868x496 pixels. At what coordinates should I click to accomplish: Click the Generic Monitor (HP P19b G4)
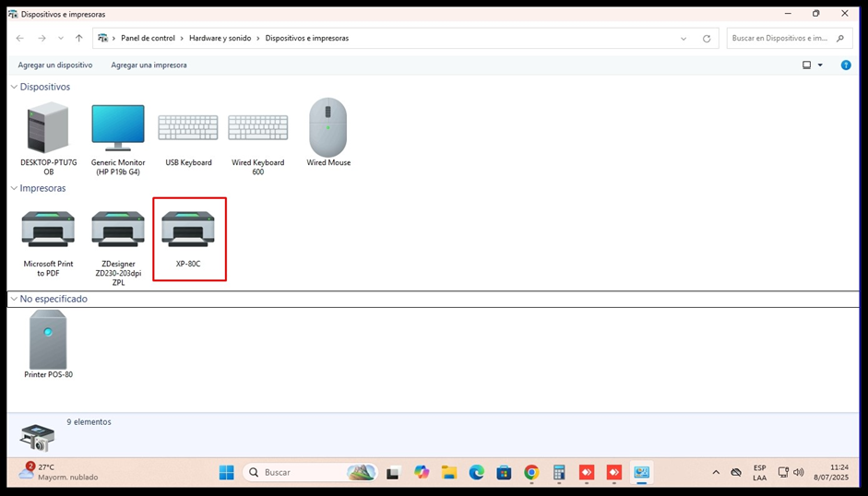pyautogui.click(x=118, y=128)
